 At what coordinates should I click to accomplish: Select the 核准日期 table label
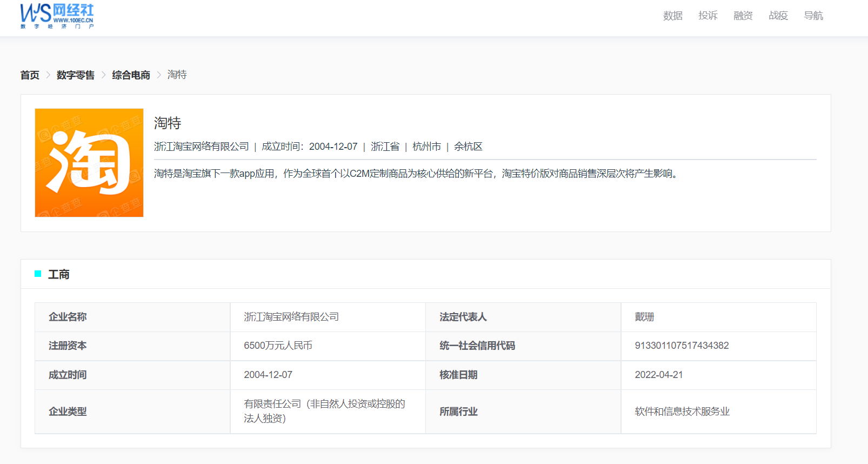click(x=458, y=375)
